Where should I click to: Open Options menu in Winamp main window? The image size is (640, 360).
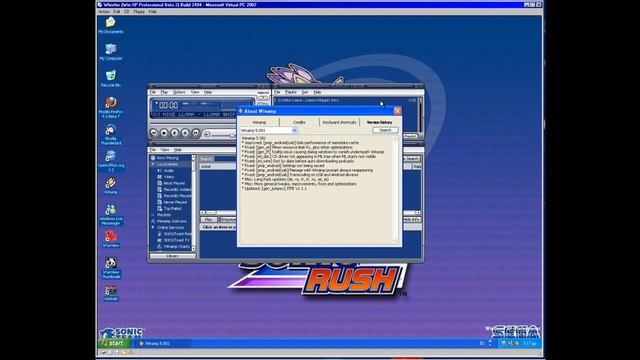click(x=179, y=92)
